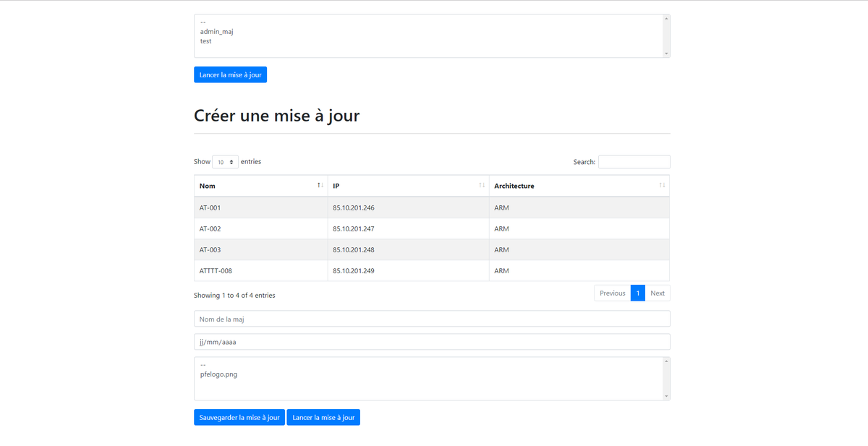Click pagination page 1 button
The image size is (868, 446).
[x=637, y=293]
